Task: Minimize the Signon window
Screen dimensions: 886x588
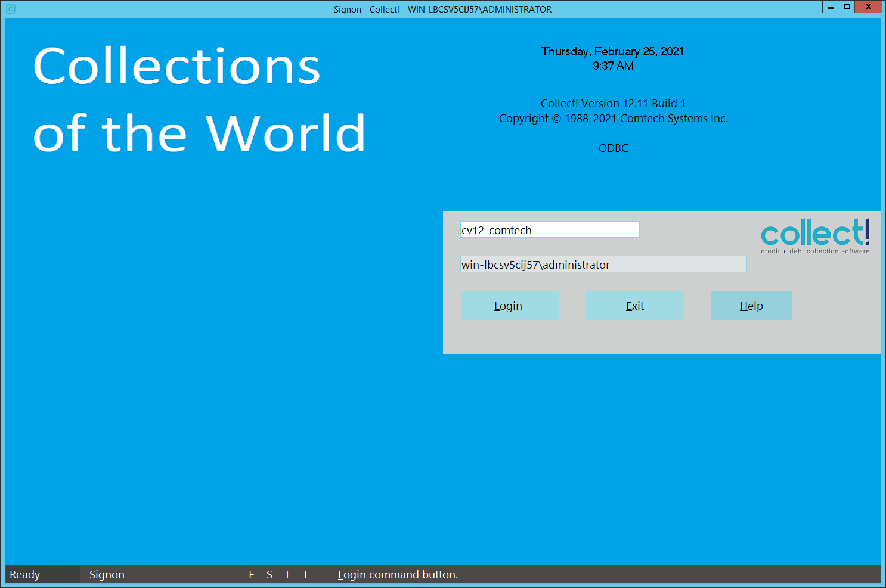Action: click(830, 7)
